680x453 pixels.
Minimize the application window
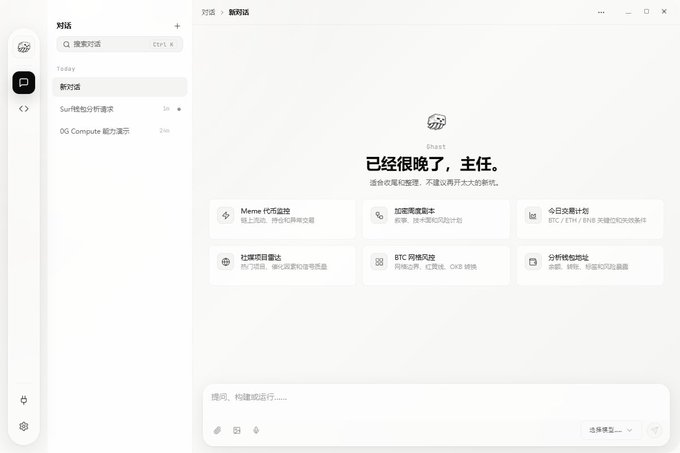point(628,12)
